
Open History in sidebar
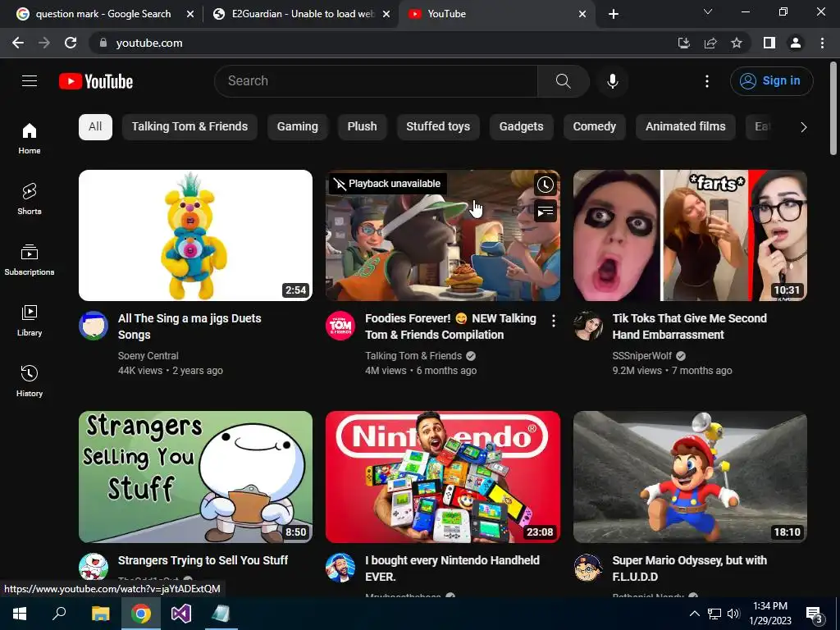(30, 381)
